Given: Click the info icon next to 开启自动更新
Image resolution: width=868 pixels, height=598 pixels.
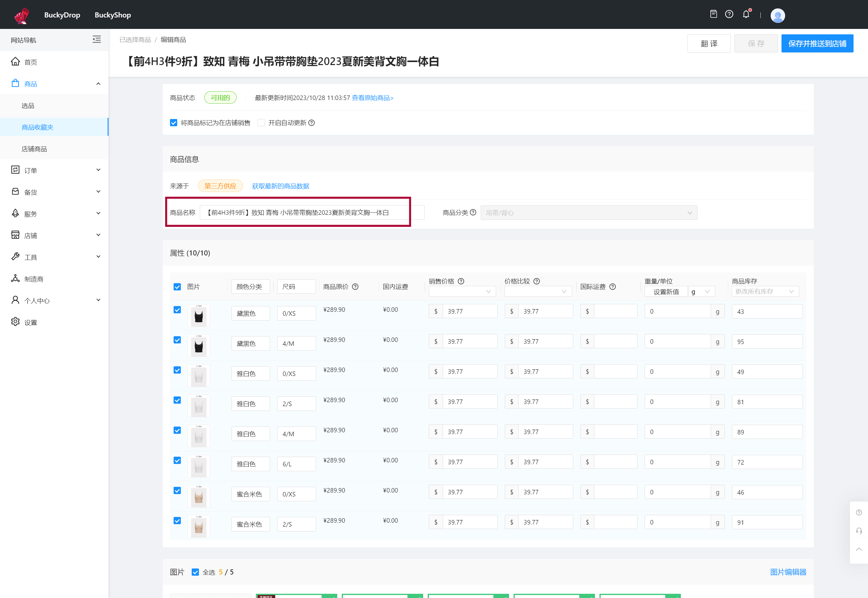Looking at the screenshot, I should coord(311,123).
